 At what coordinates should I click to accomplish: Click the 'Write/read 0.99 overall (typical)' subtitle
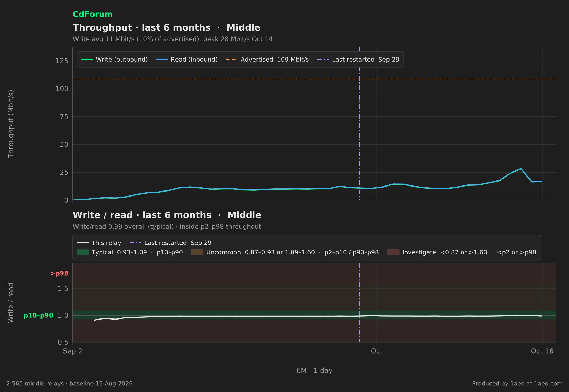tap(167, 227)
